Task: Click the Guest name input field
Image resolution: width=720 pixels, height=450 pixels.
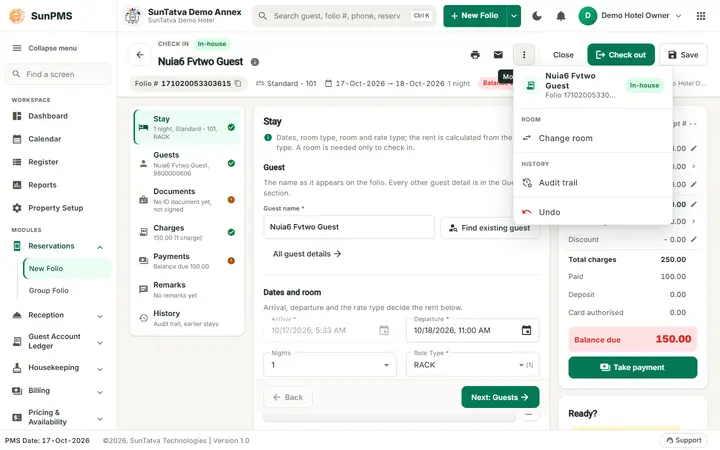Action: (349, 227)
